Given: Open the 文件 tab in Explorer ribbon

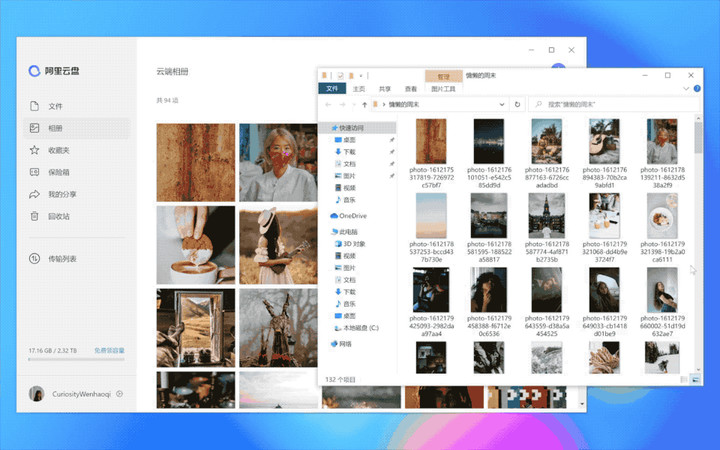Looking at the screenshot, I should 332,89.
